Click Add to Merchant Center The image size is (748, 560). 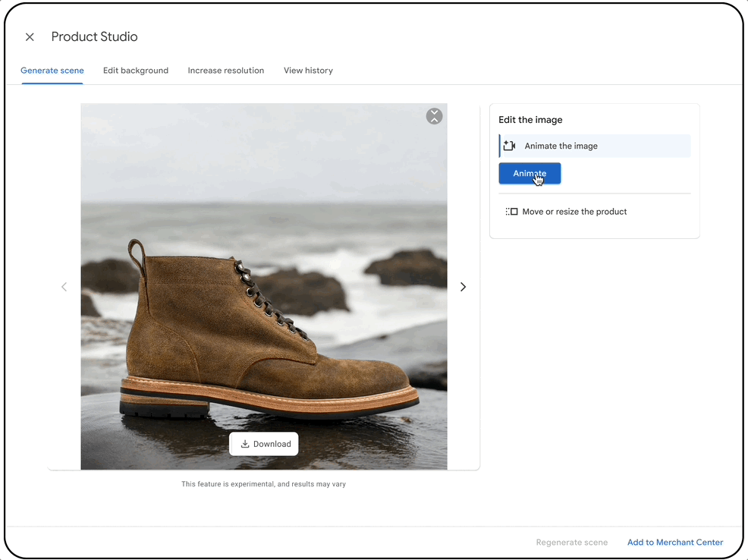pos(674,542)
